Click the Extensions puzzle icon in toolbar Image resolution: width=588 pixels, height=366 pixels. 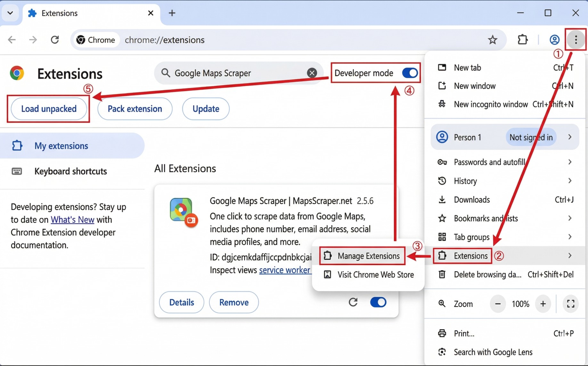[522, 40]
